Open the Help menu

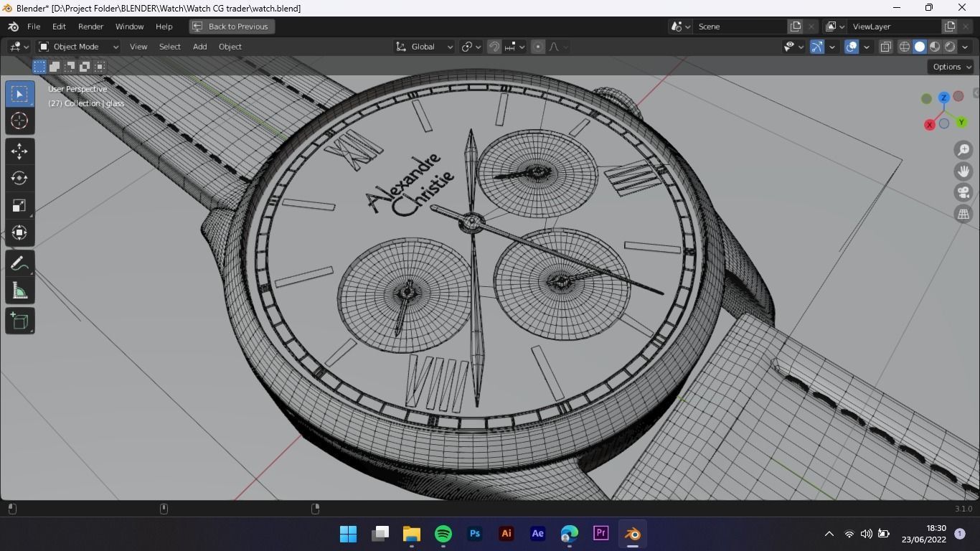tap(164, 27)
